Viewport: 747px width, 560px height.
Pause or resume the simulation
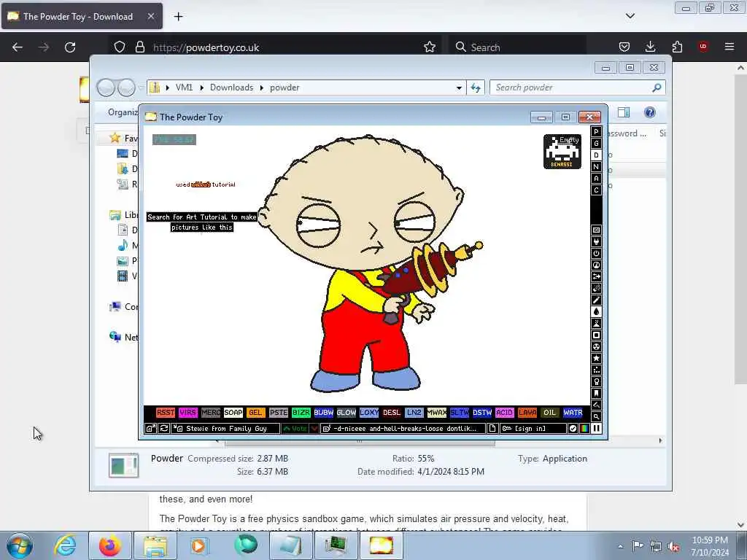pos(597,429)
